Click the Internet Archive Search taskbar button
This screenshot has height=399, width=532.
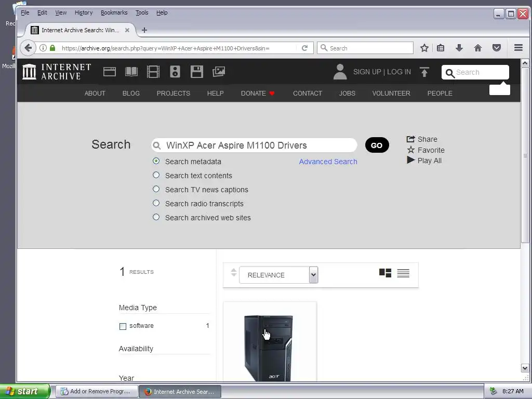(x=180, y=392)
